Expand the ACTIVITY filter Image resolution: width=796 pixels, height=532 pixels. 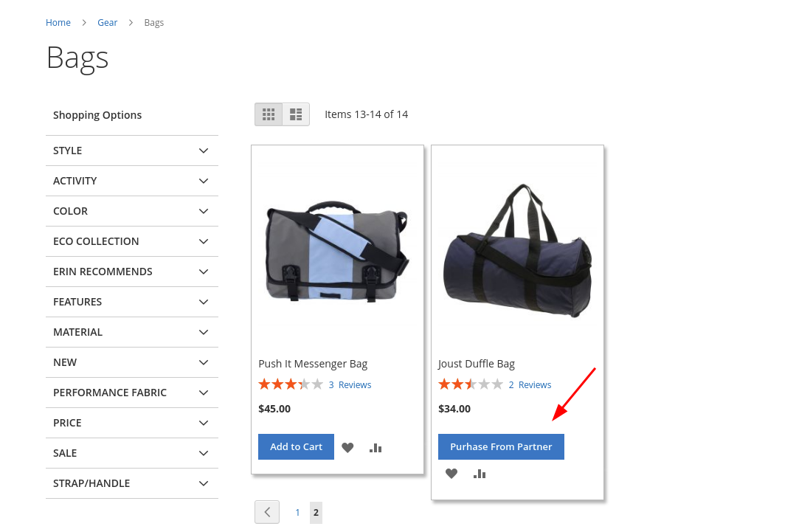(132, 181)
